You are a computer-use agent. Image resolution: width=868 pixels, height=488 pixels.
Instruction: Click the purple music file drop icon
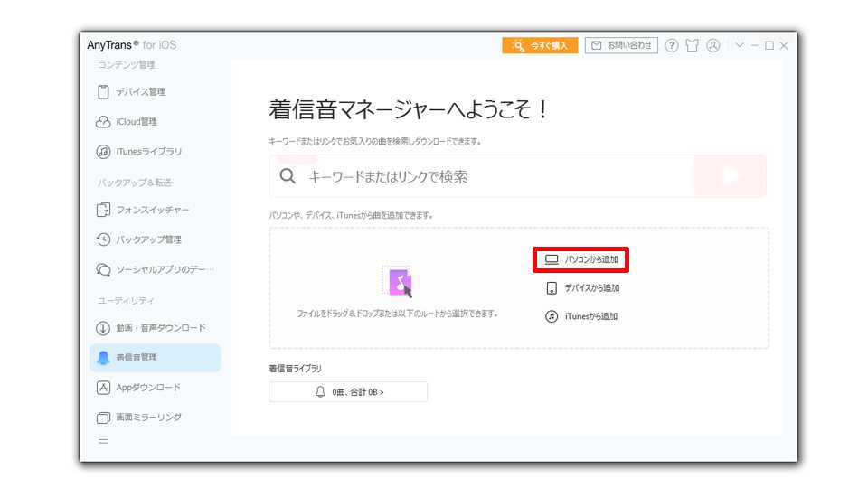[x=400, y=282]
